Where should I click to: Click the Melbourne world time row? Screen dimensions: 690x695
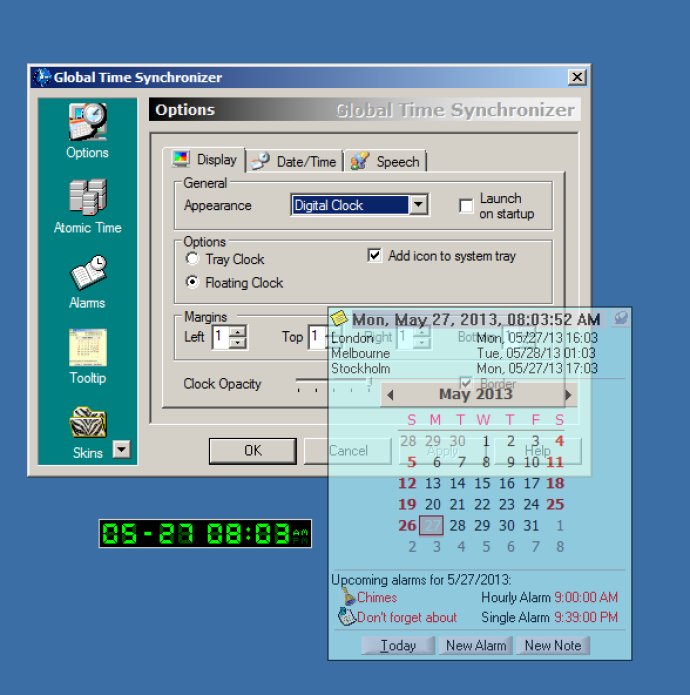pyautogui.click(x=464, y=353)
